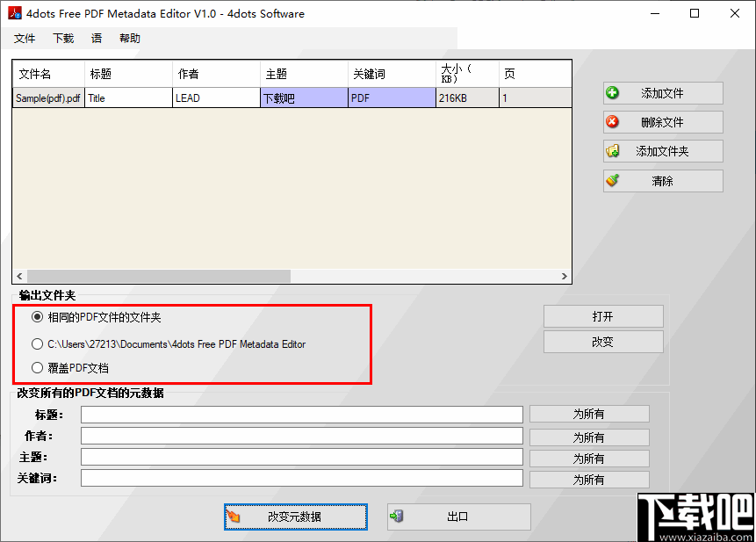Image resolution: width=756 pixels, height=542 pixels.
Task: Click 为所有 next to the 标题 field
Action: 588,414
